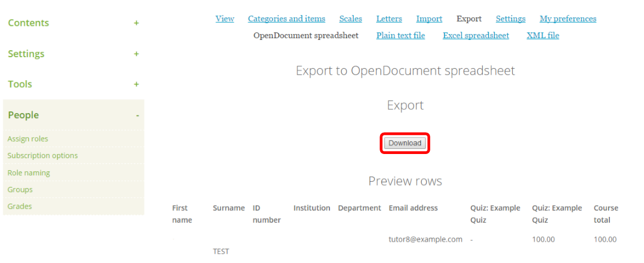Open Grades in People menu
Viewport: 644px width, 263px height.
click(20, 206)
